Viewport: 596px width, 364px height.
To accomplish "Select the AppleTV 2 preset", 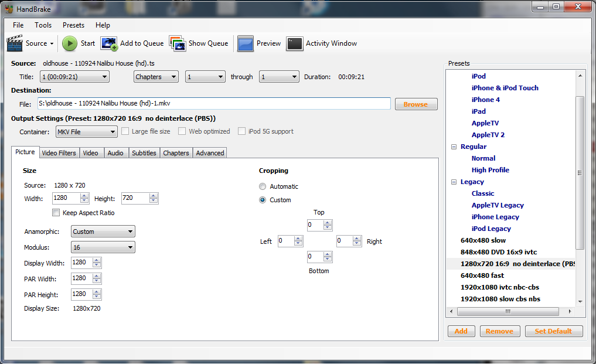I will (x=488, y=135).
